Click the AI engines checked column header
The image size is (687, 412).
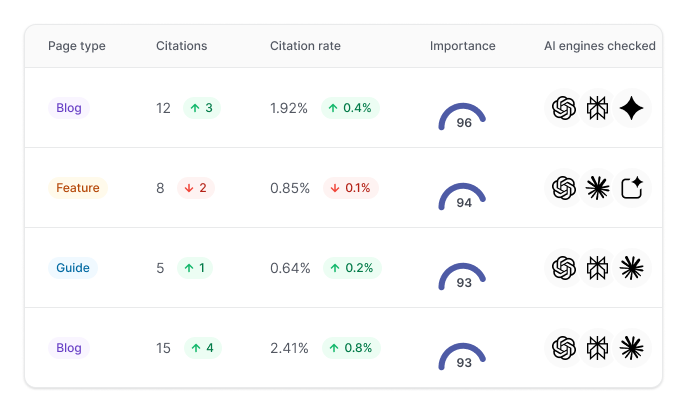click(599, 46)
